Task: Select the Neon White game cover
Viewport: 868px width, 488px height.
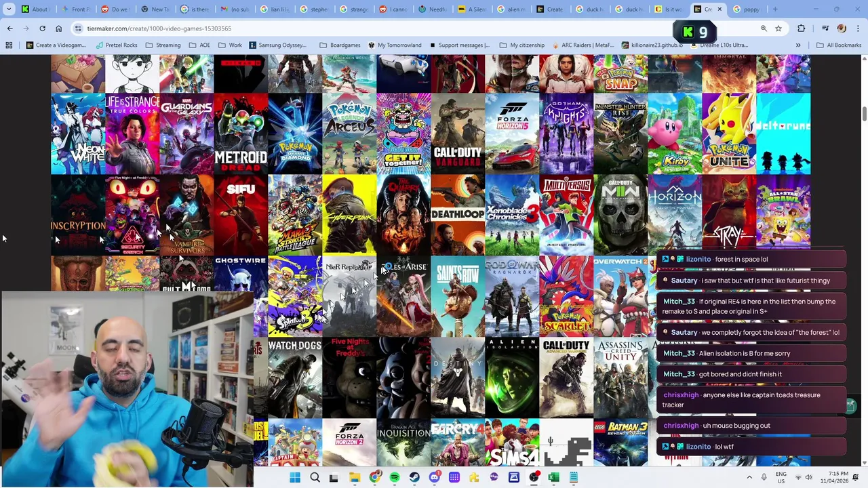Action: pos(78,134)
